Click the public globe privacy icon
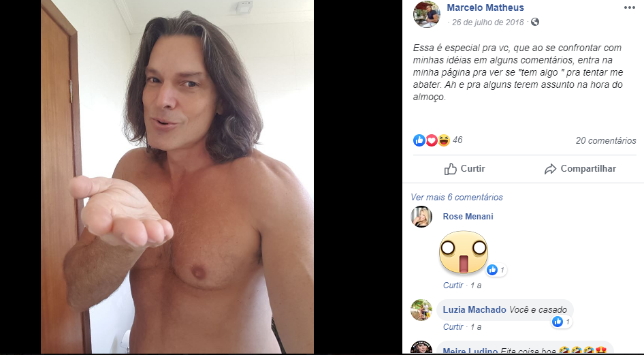Image resolution: width=644 pixels, height=355 pixels. pyautogui.click(x=535, y=22)
